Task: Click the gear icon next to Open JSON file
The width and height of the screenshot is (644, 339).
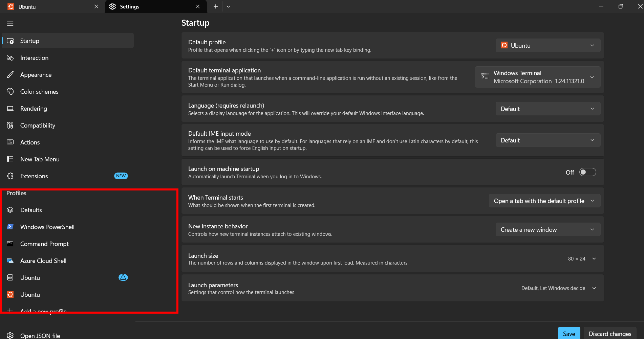Action: (10, 336)
